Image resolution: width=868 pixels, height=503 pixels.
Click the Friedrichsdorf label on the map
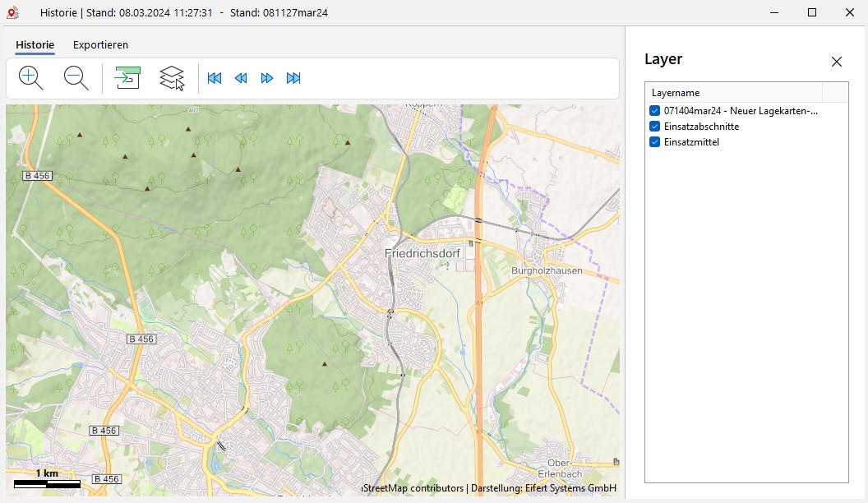point(422,254)
